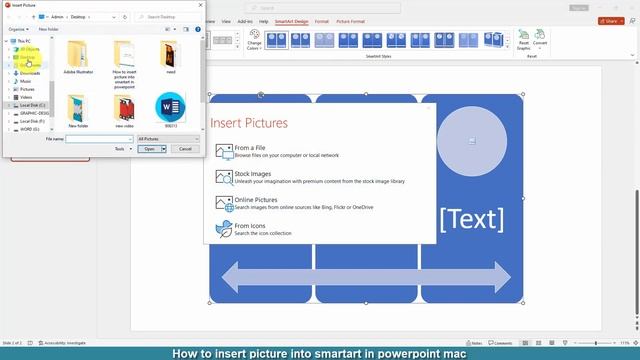Click the Open button's split arrow
The image size is (640, 360).
tap(164, 149)
